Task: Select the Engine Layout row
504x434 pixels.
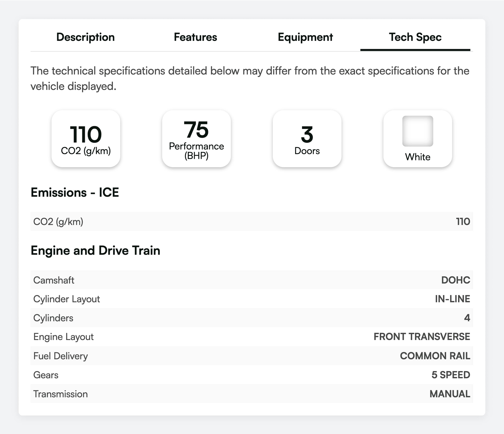Action: pos(252,337)
